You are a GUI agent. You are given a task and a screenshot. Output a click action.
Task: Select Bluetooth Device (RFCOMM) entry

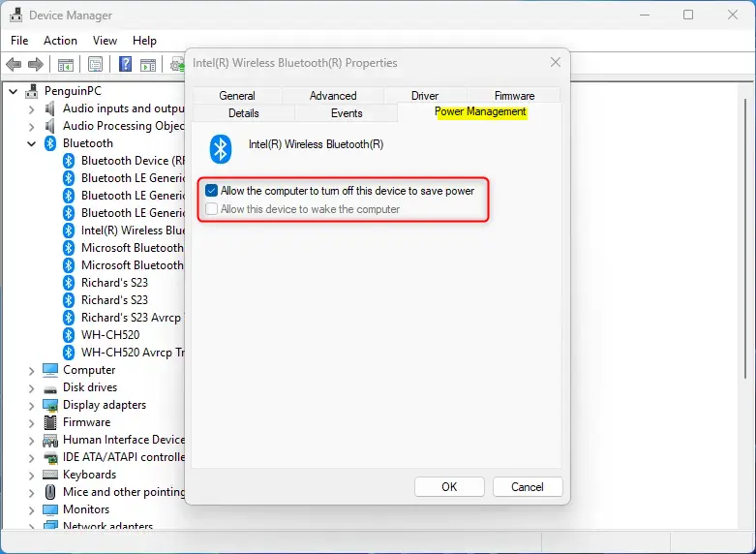point(133,161)
